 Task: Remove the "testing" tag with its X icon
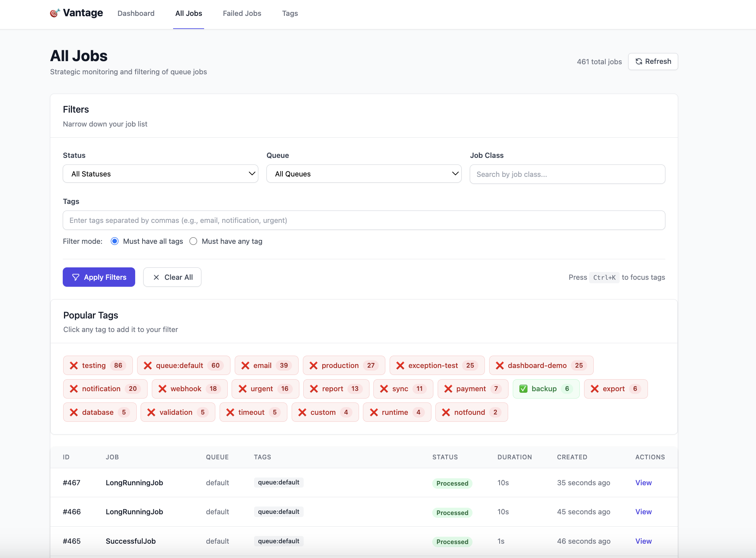(74, 365)
